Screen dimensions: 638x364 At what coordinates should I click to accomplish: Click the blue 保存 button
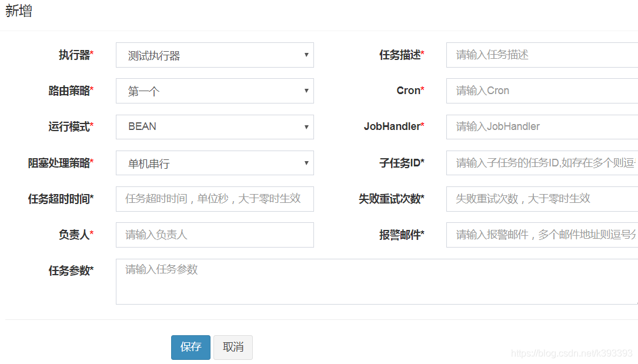tap(191, 348)
